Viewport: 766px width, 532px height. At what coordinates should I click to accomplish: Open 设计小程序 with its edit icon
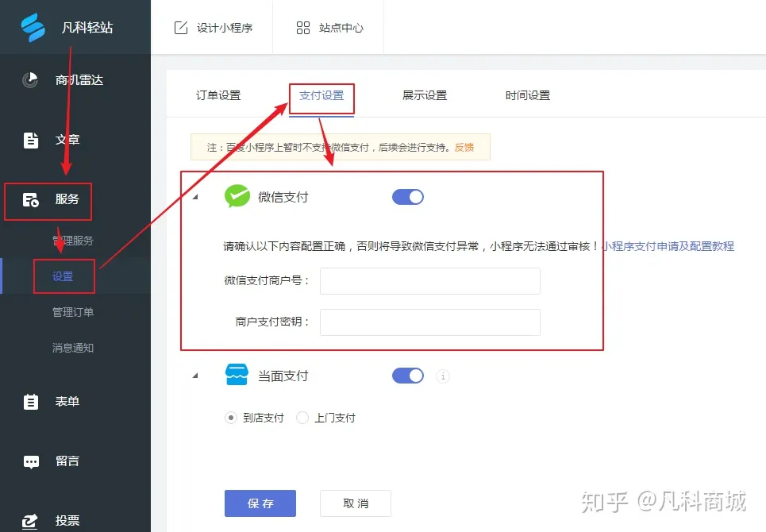click(x=181, y=26)
